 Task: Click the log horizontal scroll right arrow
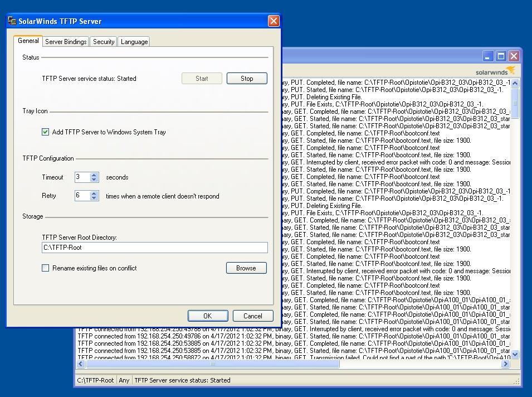[505, 364]
